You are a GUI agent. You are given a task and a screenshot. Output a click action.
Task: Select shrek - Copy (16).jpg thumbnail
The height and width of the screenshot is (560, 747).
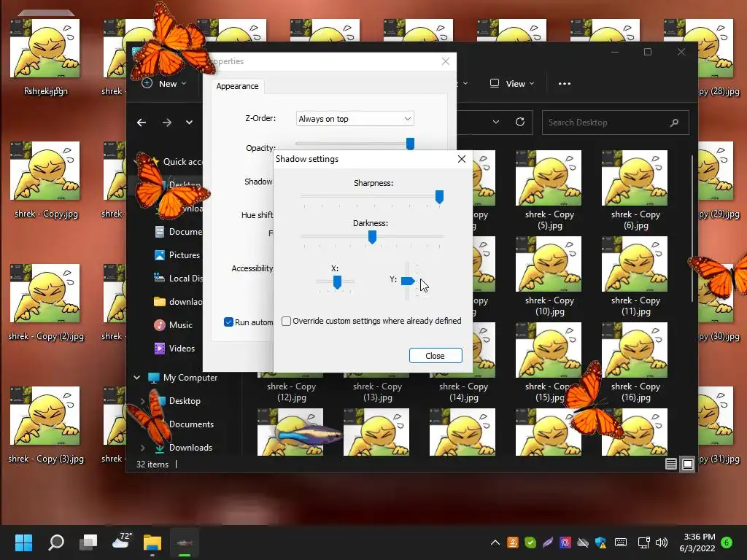(x=635, y=350)
